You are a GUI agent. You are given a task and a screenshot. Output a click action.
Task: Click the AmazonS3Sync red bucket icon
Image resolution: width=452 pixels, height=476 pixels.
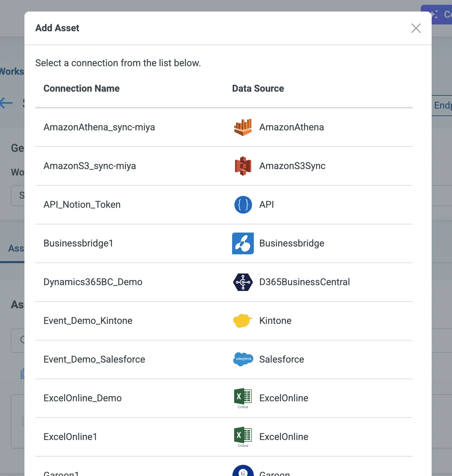tap(243, 166)
